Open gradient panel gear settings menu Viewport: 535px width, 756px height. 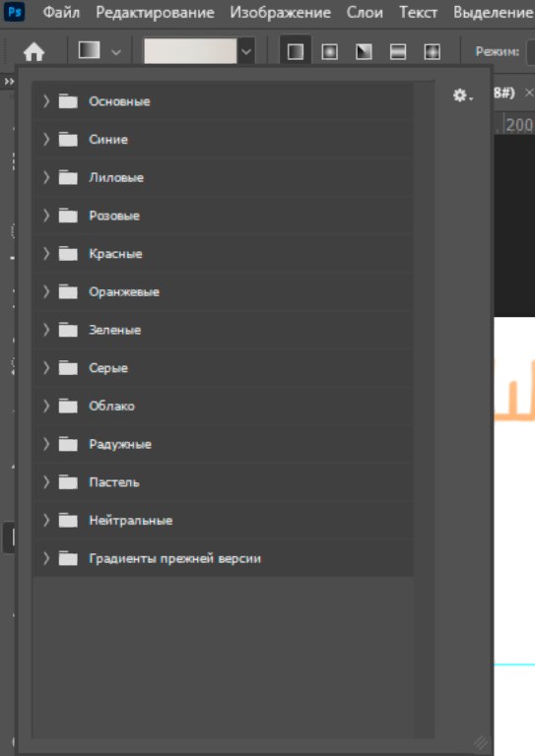[x=462, y=95]
